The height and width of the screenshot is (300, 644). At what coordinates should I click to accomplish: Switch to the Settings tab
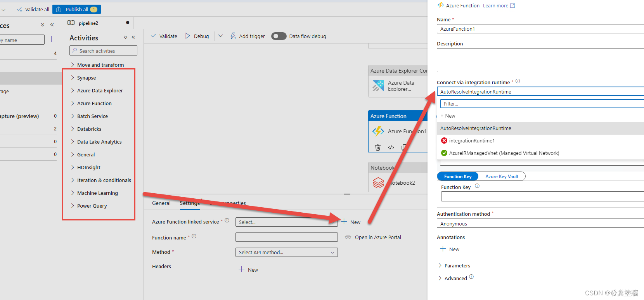click(190, 203)
